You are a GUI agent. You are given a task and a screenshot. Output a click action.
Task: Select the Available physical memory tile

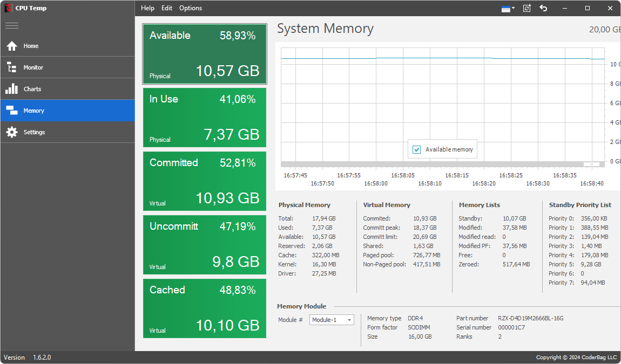(x=205, y=54)
